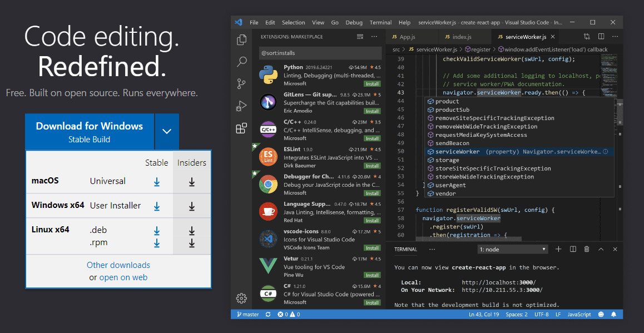Click the feedback smiley in status bar
Screen dimensions: 644x333
tap(601, 315)
